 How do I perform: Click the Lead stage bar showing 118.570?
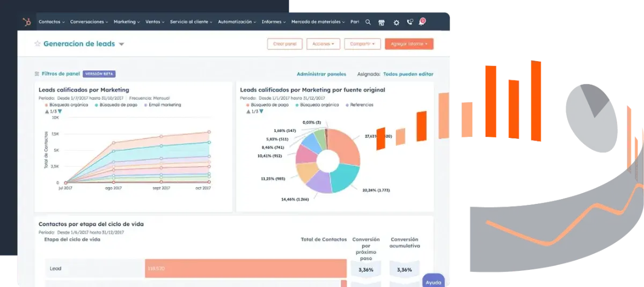point(246,269)
